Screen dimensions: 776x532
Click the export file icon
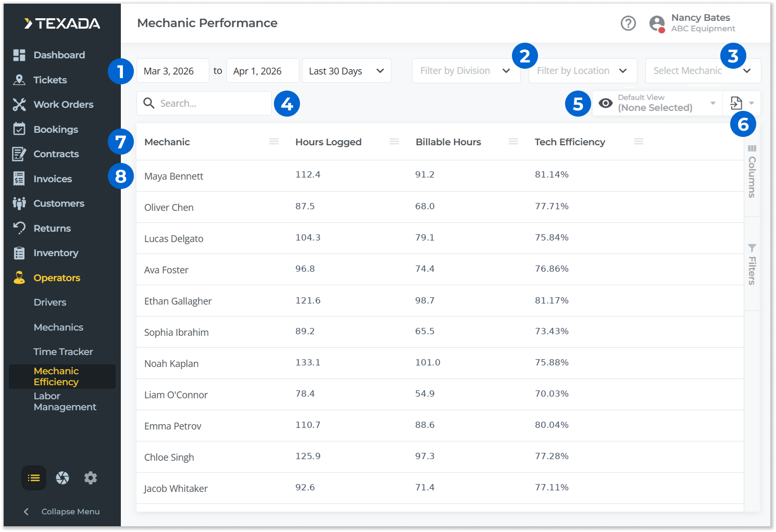(736, 103)
